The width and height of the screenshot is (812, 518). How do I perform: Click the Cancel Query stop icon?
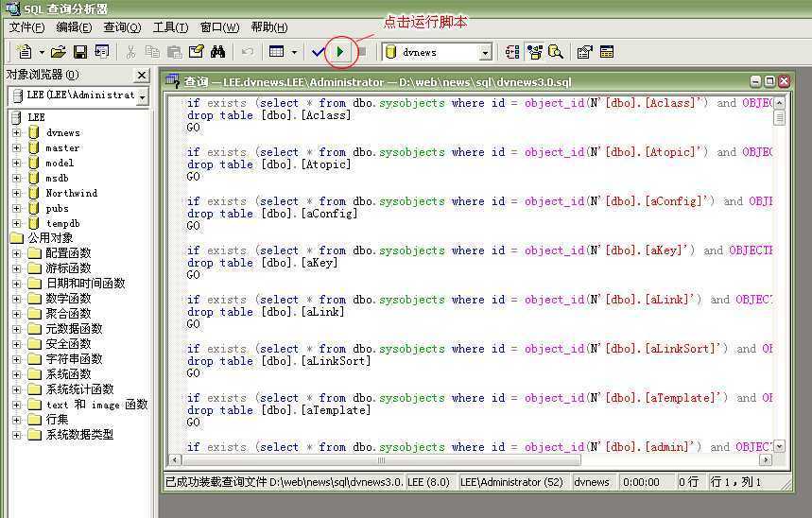362,52
